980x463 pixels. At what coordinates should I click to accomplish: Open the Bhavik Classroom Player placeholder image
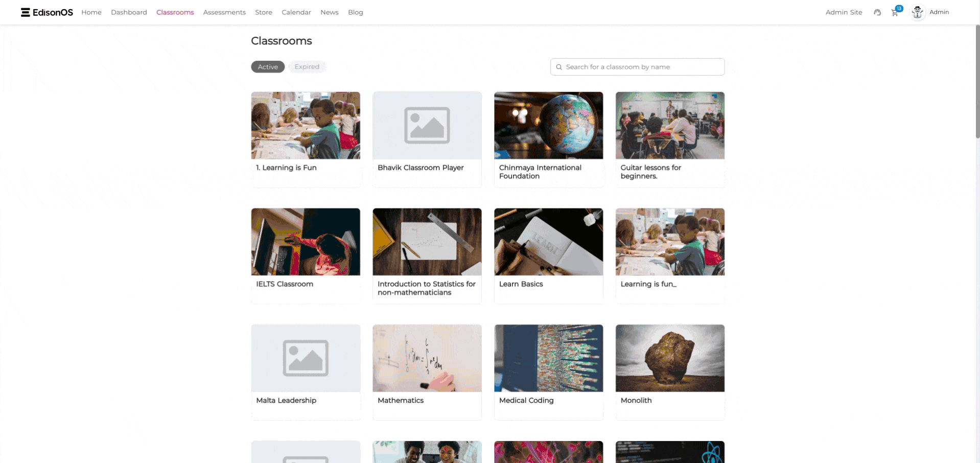pyautogui.click(x=427, y=125)
